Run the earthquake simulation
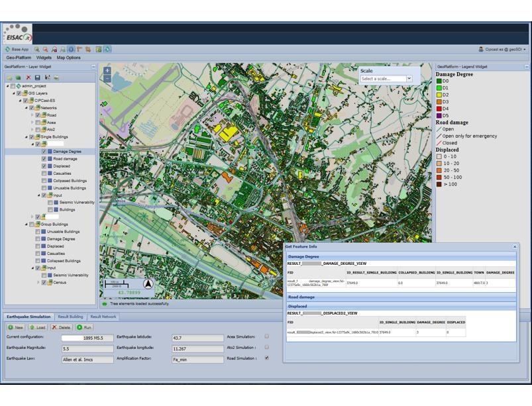 coord(85,328)
